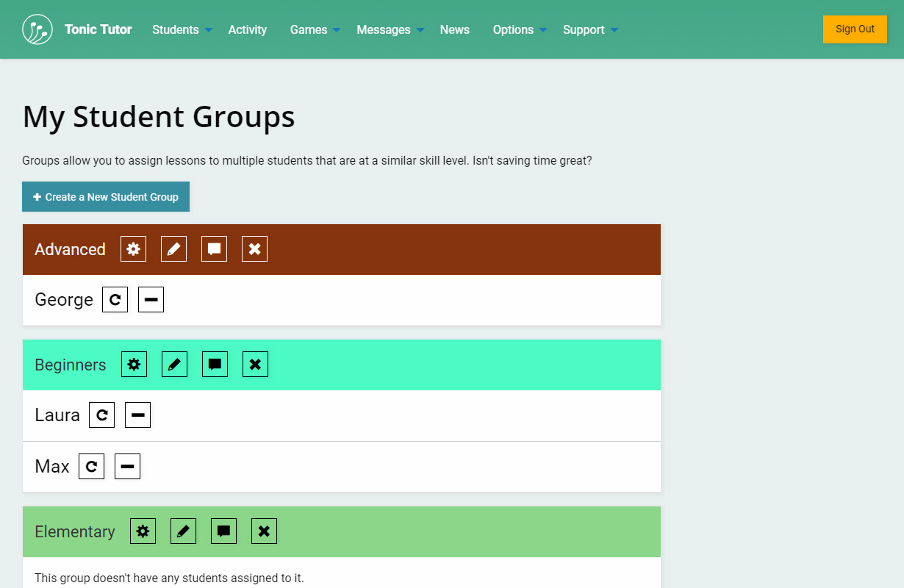Remove George from group with minus icon
Viewport: 904px width, 588px height.
pyautogui.click(x=151, y=300)
